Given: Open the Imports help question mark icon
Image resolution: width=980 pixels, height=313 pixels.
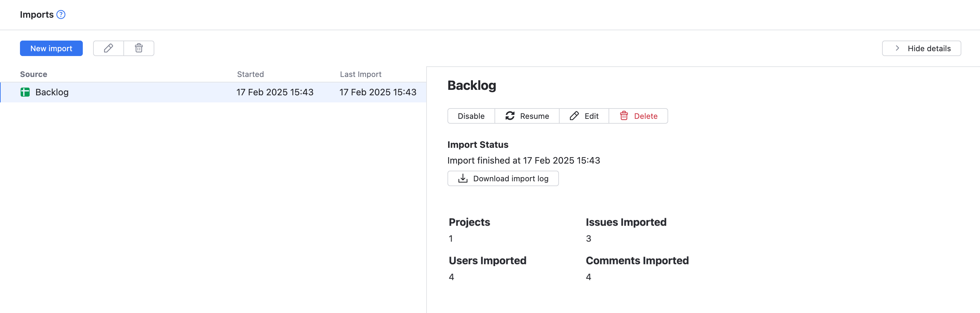Looking at the screenshot, I should [x=61, y=14].
